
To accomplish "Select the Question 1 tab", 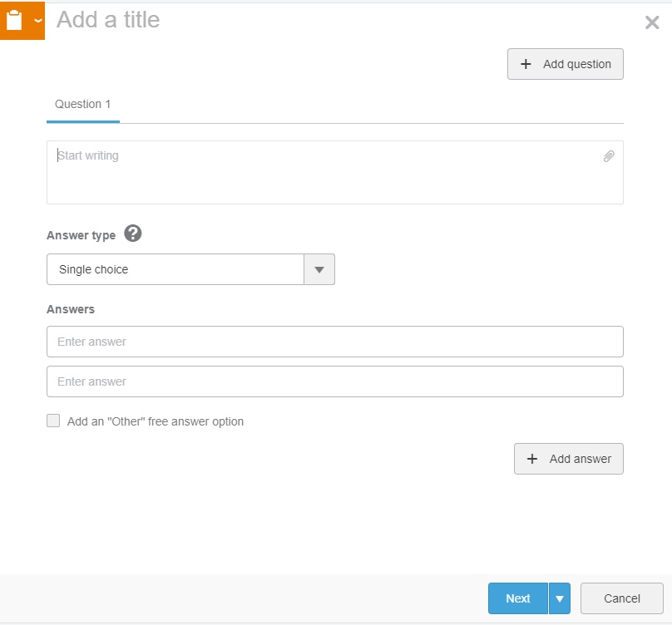I will coord(83,105).
